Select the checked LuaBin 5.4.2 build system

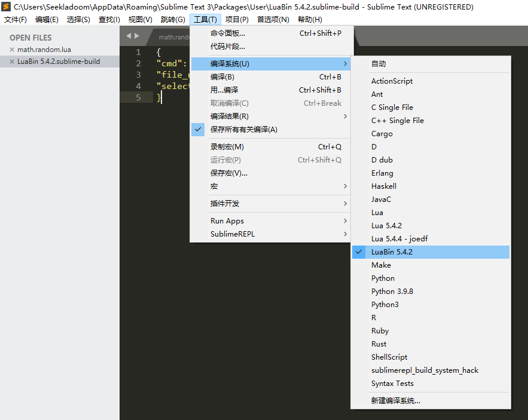tap(431, 252)
